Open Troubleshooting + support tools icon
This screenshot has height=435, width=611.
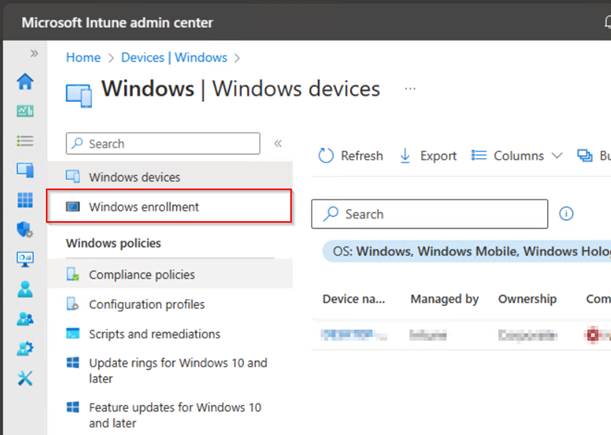pos(25,379)
